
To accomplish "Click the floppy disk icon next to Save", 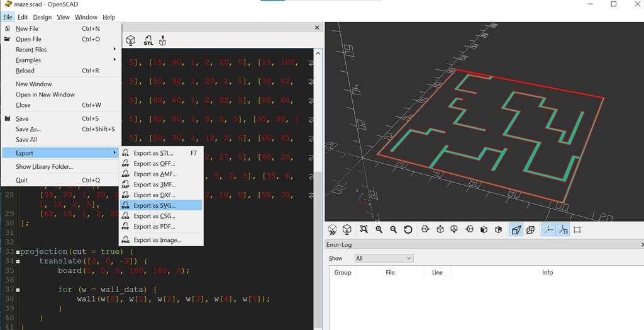I will pos(8,118).
